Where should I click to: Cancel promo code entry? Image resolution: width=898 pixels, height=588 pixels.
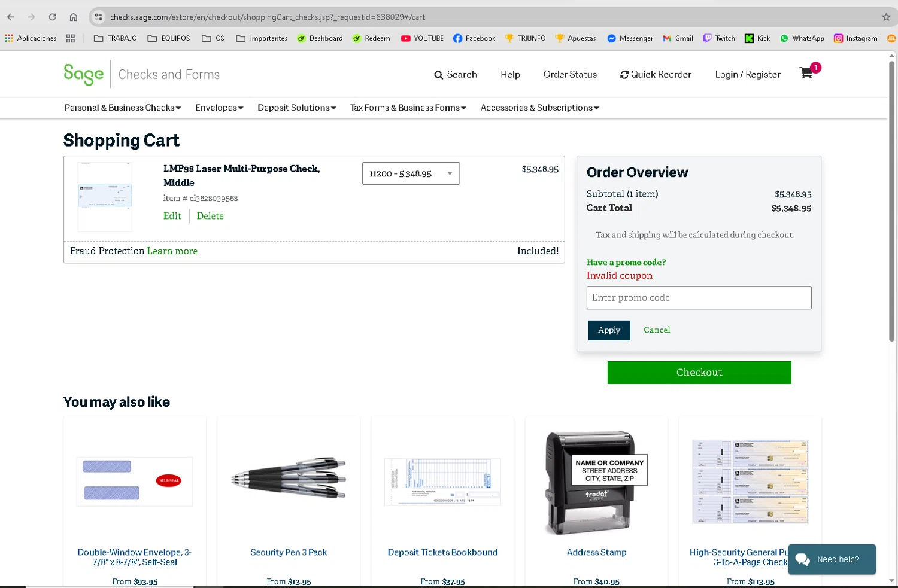click(x=657, y=330)
